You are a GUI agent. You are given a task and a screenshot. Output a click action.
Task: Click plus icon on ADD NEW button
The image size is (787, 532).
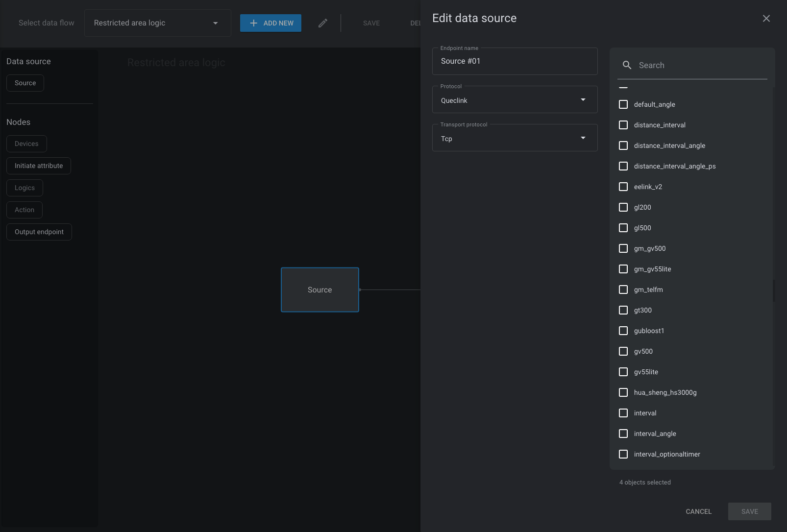tap(254, 23)
